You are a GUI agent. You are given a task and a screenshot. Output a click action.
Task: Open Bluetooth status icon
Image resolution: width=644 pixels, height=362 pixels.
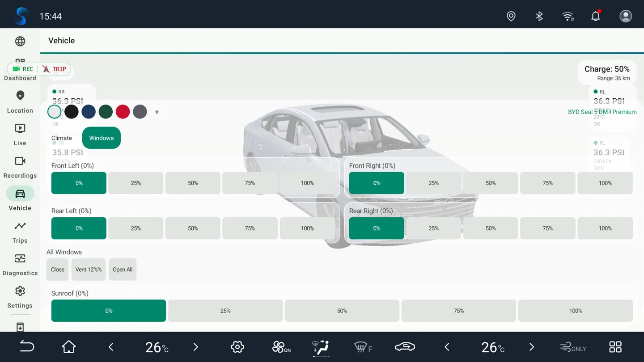[539, 16]
